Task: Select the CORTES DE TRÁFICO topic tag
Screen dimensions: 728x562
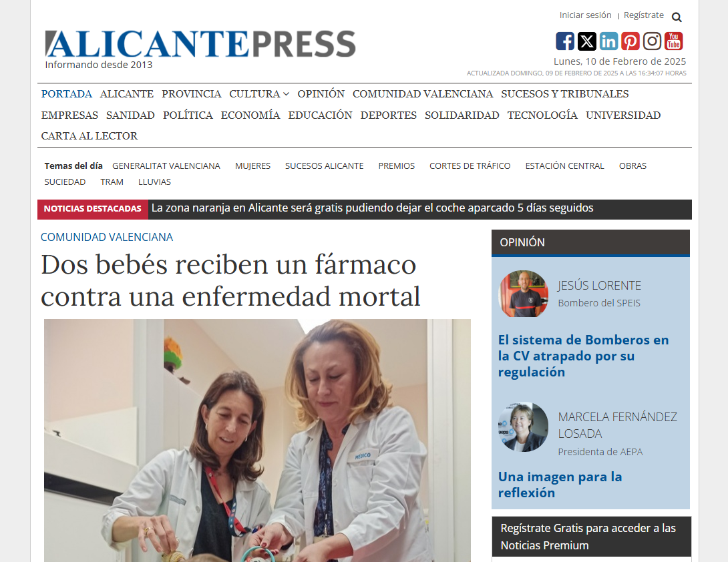Action: tap(470, 166)
